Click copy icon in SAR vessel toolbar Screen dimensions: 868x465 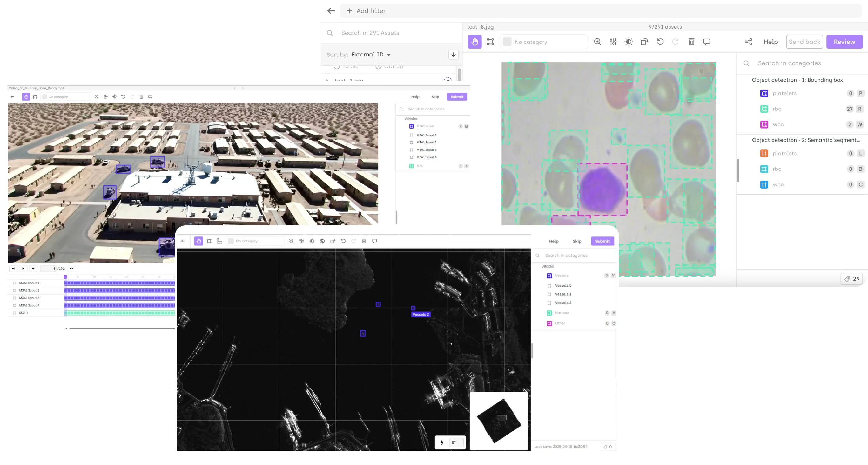click(x=333, y=241)
